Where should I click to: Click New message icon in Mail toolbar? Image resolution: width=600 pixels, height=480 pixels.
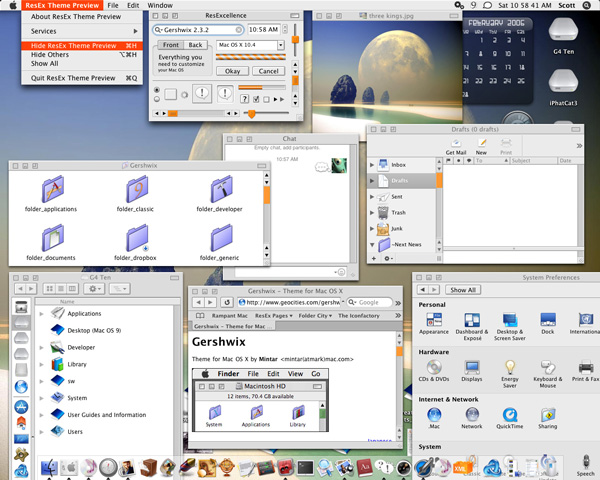[481, 147]
